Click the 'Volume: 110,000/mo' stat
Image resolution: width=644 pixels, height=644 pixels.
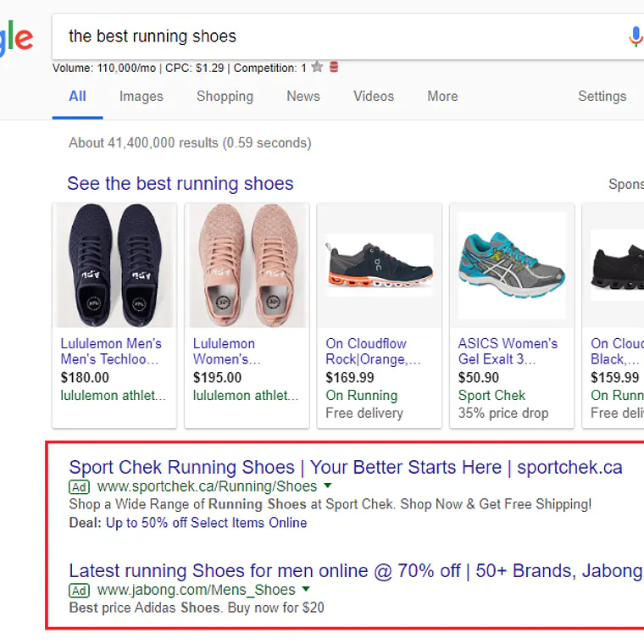(x=104, y=68)
